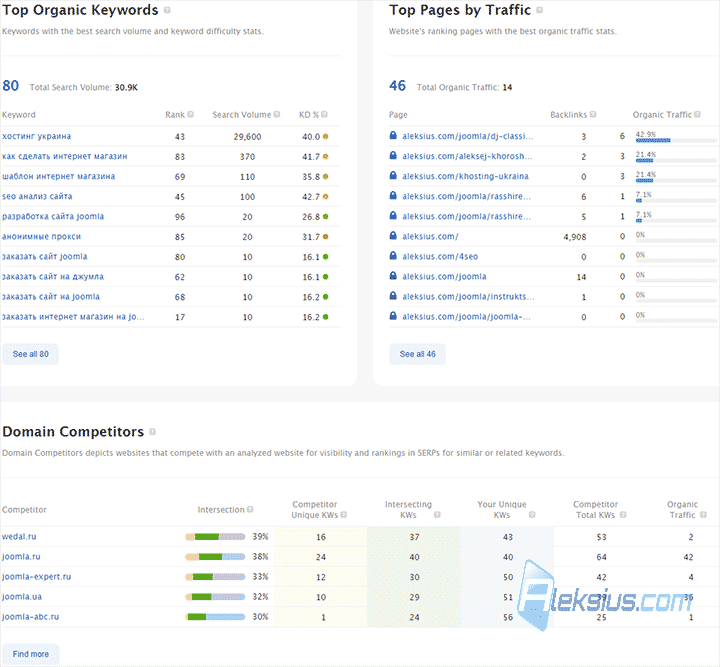Open keyword seo анализ сайта
Viewport: 720px width, 667px height.
point(37,196)
